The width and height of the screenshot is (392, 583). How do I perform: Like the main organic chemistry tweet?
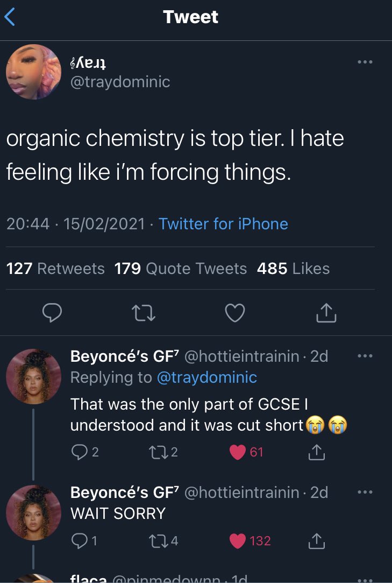[x=235, y=312]
